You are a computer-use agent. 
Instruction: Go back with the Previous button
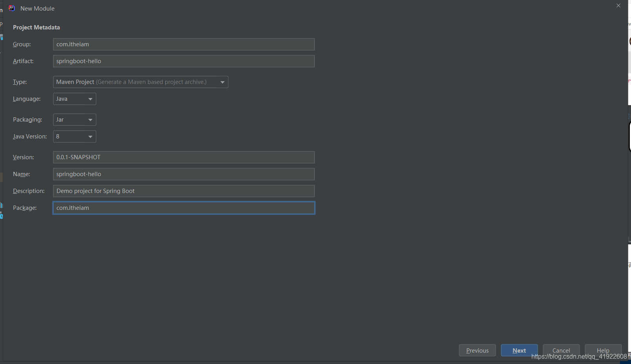477,350
